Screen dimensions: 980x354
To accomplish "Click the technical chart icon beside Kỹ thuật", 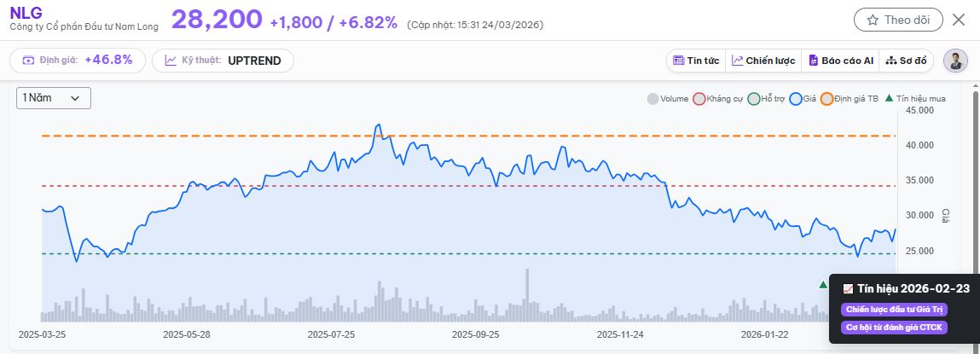I will [171, 61].
